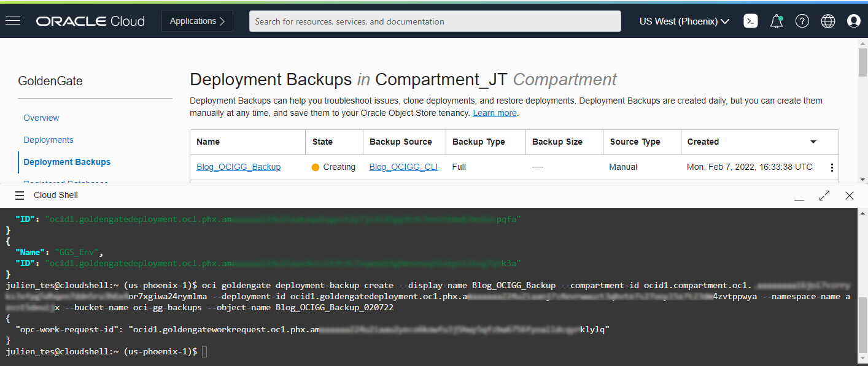This screenshot has height=366, width=868.
Task: Toggle sort order on the Created column
Action: pyautogui.click(x=813, y=142)
